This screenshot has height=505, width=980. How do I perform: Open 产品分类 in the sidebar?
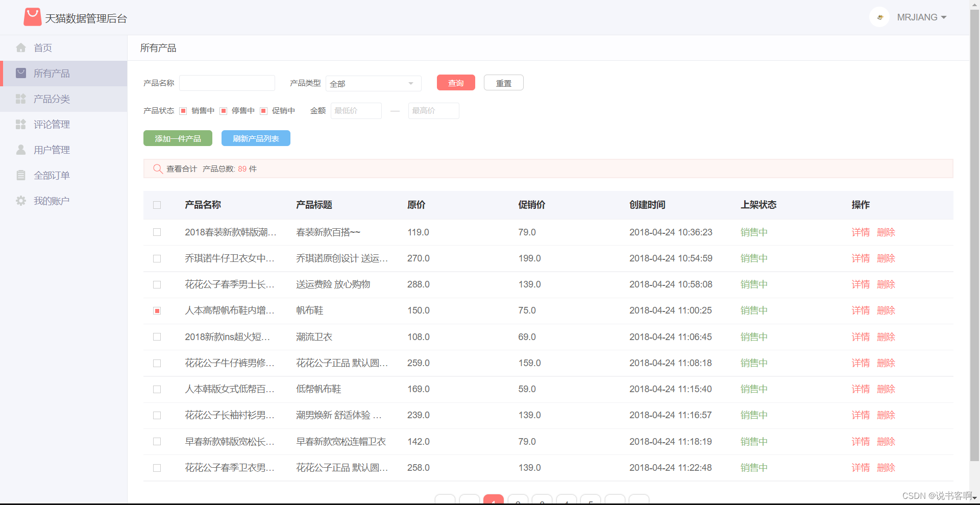click(63, 99)
